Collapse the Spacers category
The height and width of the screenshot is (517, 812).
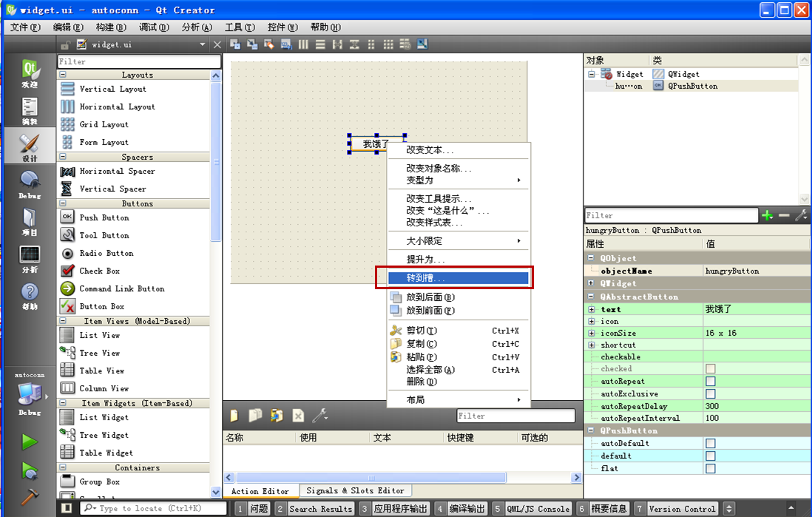point(63,157)
